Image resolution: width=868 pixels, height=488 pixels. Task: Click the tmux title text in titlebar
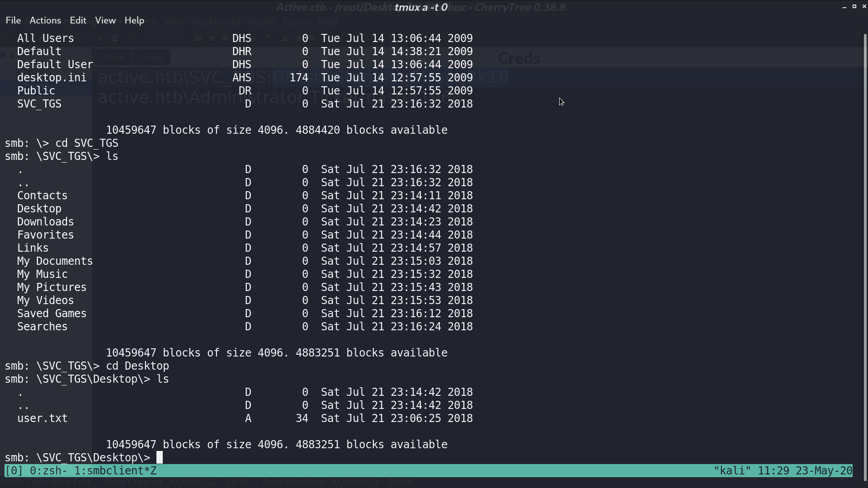(421, 7)
